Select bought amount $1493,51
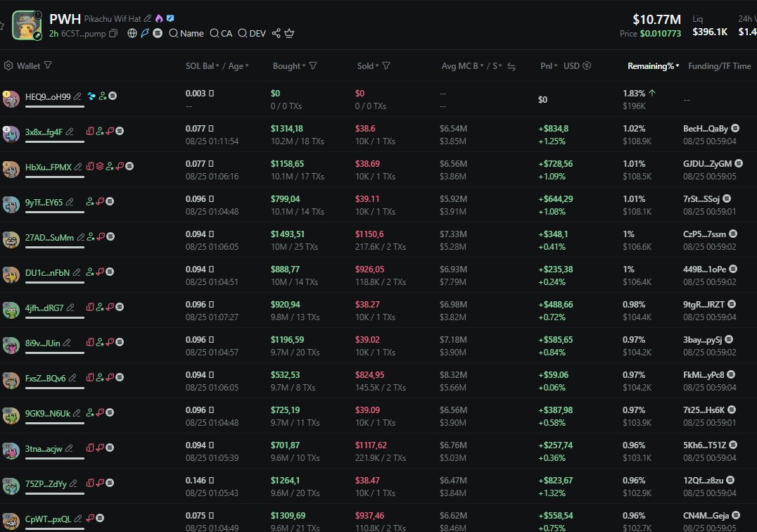The image size is (757, 532). pos(287,234)
